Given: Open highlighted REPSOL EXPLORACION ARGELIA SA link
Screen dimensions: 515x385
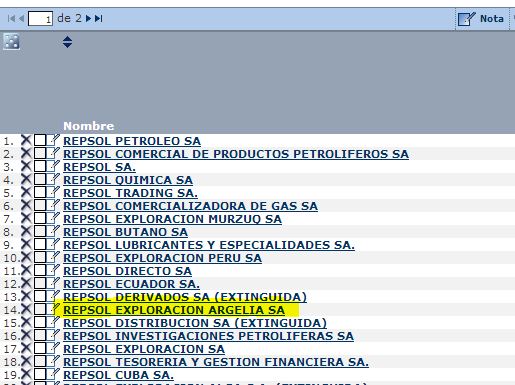Looking at the screenshot, I should pos(174,310).
